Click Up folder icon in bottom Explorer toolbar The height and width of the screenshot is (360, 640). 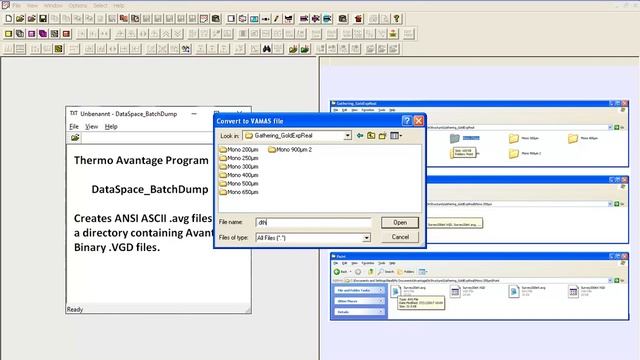point(371,272)
